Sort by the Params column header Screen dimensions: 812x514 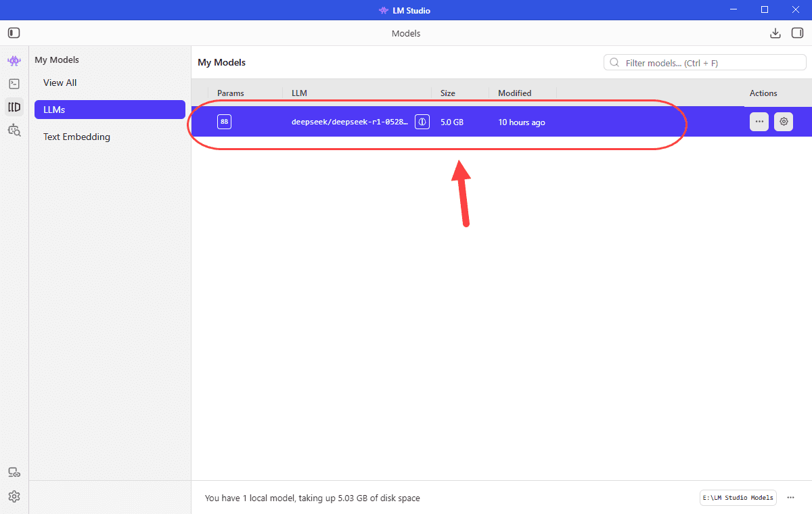click(231, 93)
